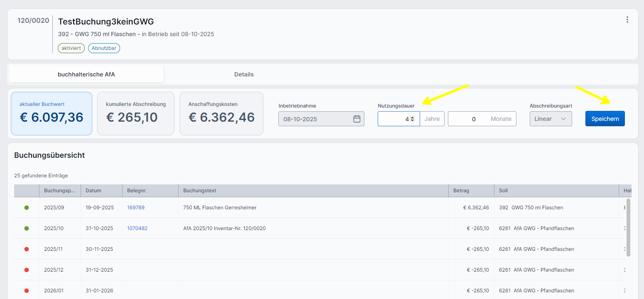The image size is (644, 299).
Task: Click the green status dot for 2025/09
Action: click(27, 208)
